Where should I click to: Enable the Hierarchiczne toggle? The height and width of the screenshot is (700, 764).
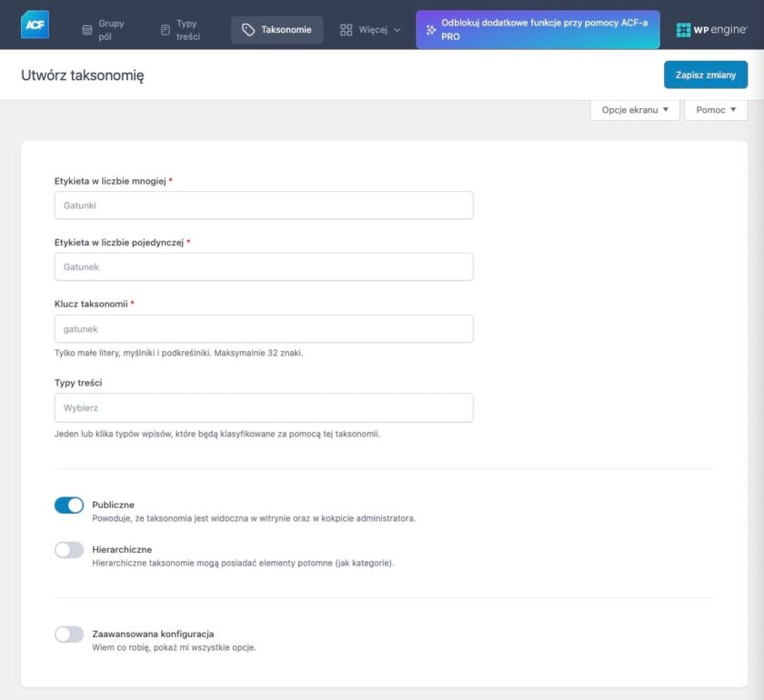click(69, 550)
